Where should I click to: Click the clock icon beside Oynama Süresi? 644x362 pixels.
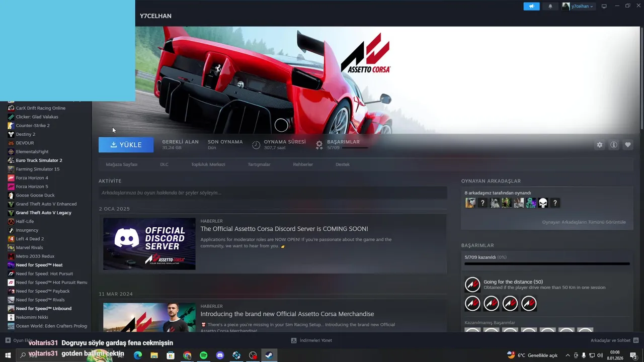(256, 145)
